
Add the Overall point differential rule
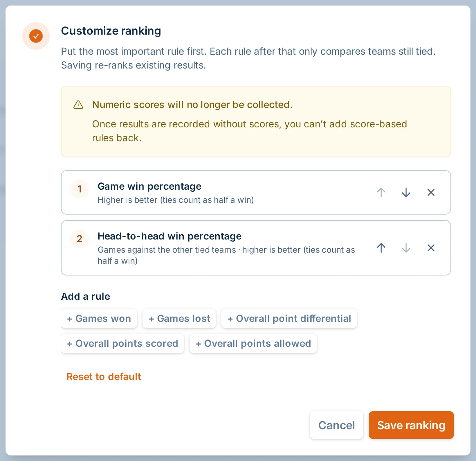[289, 318]
